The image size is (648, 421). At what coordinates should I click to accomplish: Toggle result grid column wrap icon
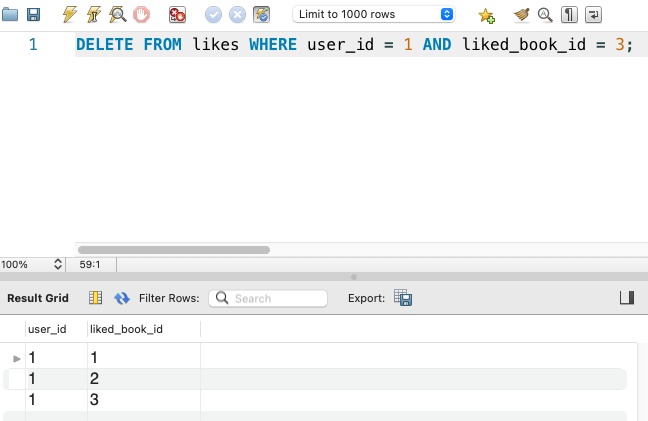point(95,297)
